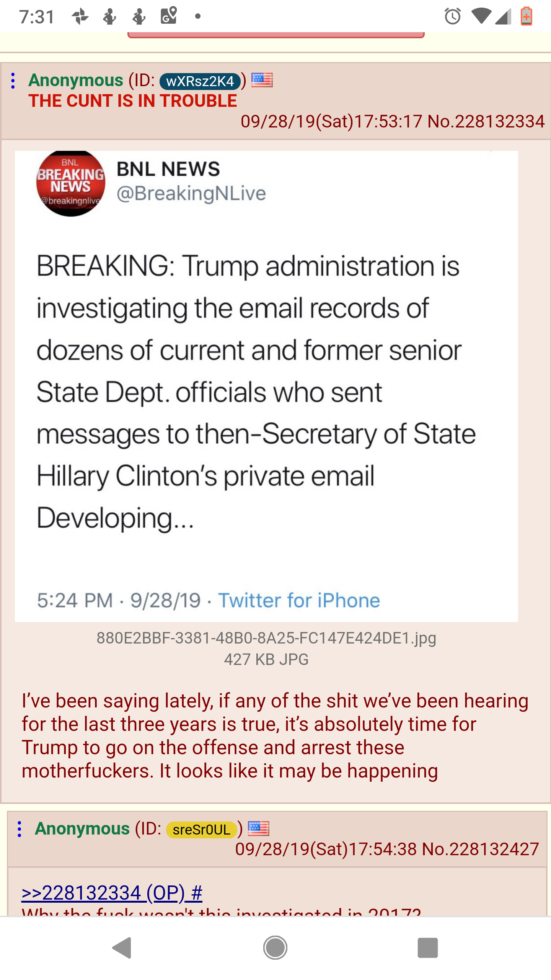Tap the yellow sreSr0UL ID badge
Viewport: 551px width, 980px height.
[201, 830]
